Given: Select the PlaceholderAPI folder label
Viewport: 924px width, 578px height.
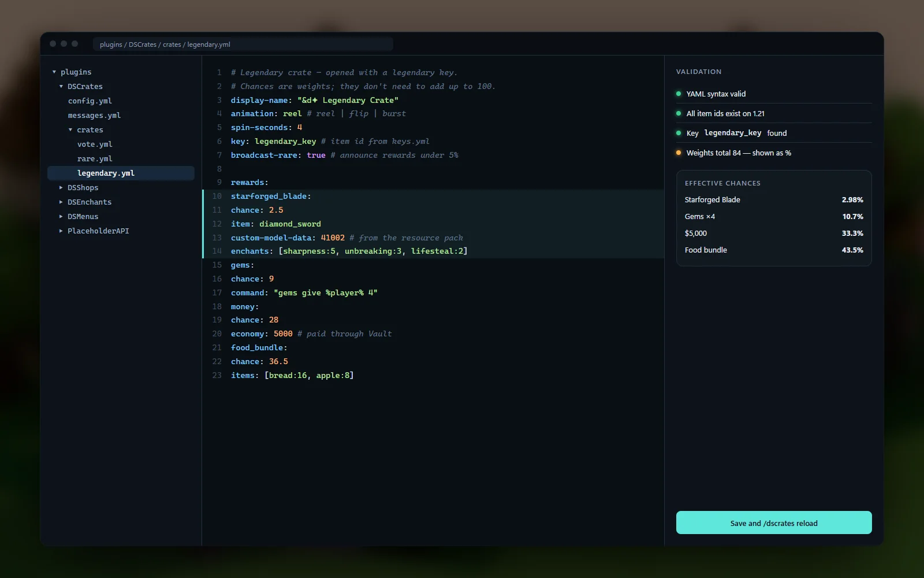Looking at the screenshot, I should coord(98,231).
